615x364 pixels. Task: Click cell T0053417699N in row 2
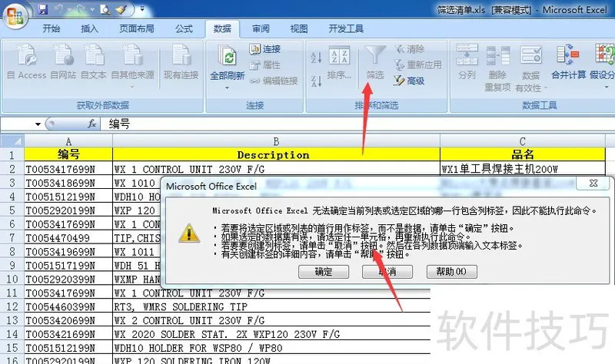tap(68, 169)
